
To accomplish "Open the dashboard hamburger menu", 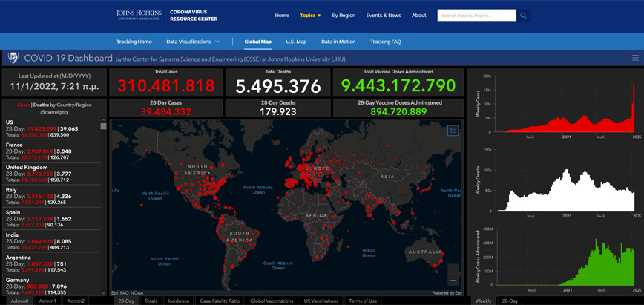I will pyautogui.click(x=635, y=58).
